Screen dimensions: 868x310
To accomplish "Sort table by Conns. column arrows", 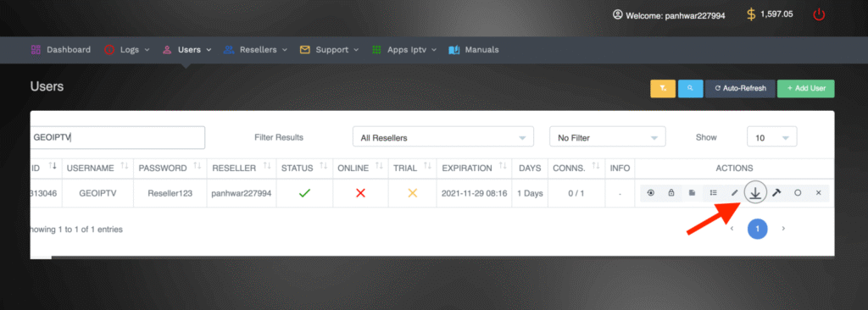I will pyautogui.click(x=595, y=166).
